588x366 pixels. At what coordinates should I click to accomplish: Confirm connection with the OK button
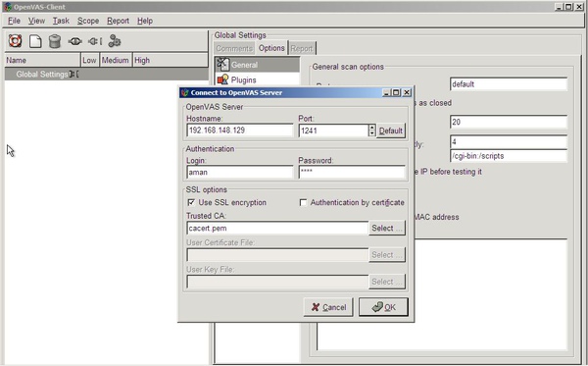point(383,307)
